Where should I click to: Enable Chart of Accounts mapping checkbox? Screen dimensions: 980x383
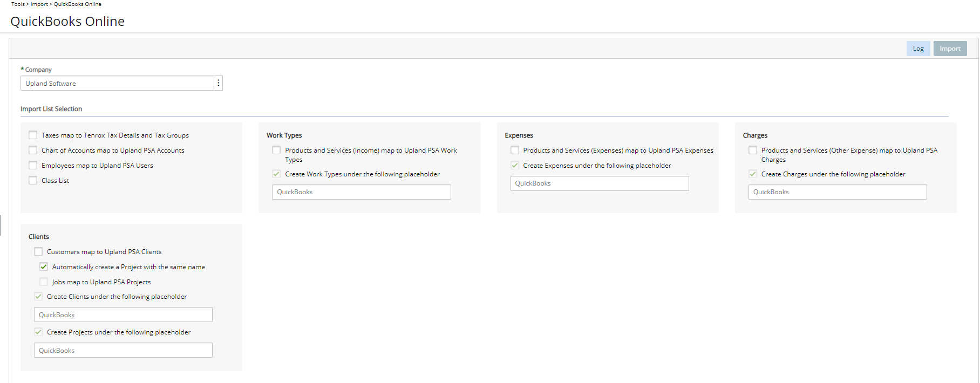33,150
